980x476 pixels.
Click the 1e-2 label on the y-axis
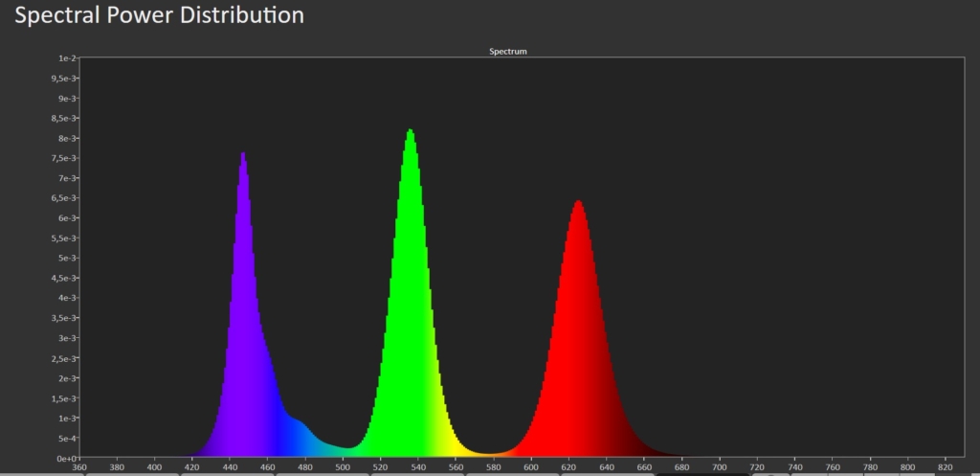67,58
